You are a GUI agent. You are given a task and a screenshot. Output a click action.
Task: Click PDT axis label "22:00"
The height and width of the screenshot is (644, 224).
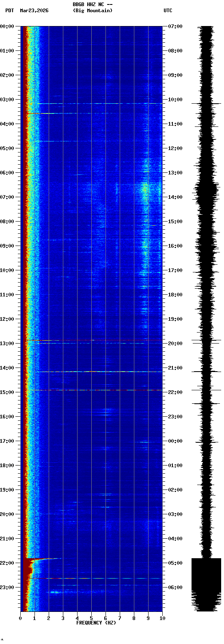click(7, 563)
